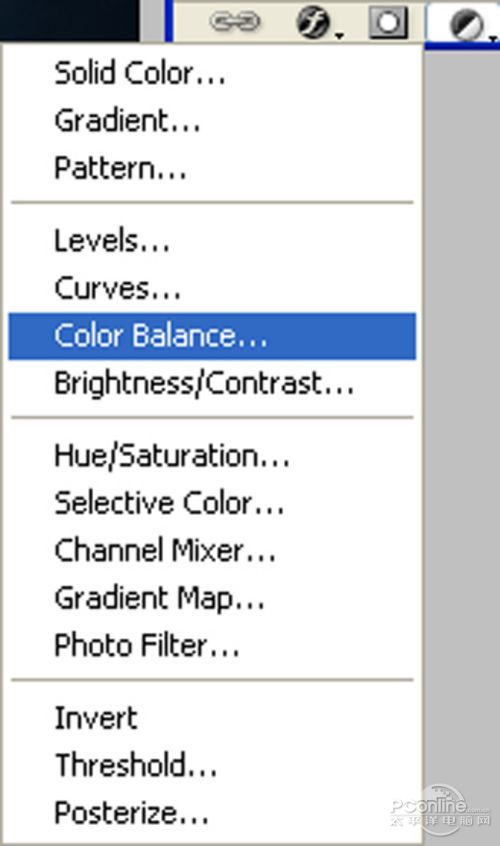Select the Selective Color adjustment
Image resolution: width=500 pixels, height=846 pixels.
tap(212, 503)
